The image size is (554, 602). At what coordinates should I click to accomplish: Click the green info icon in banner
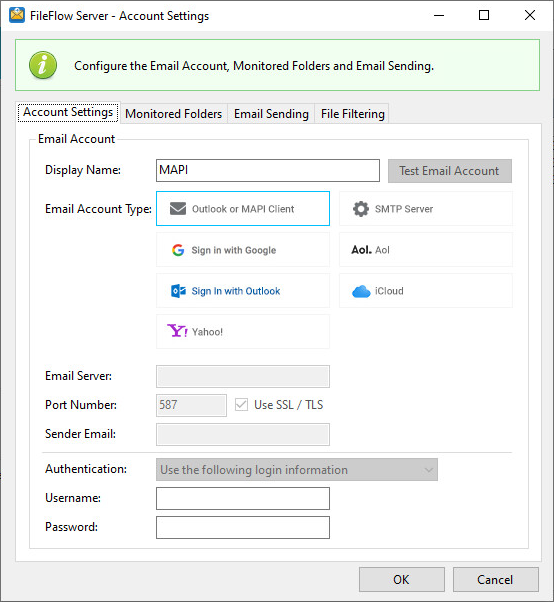(43, 65)
